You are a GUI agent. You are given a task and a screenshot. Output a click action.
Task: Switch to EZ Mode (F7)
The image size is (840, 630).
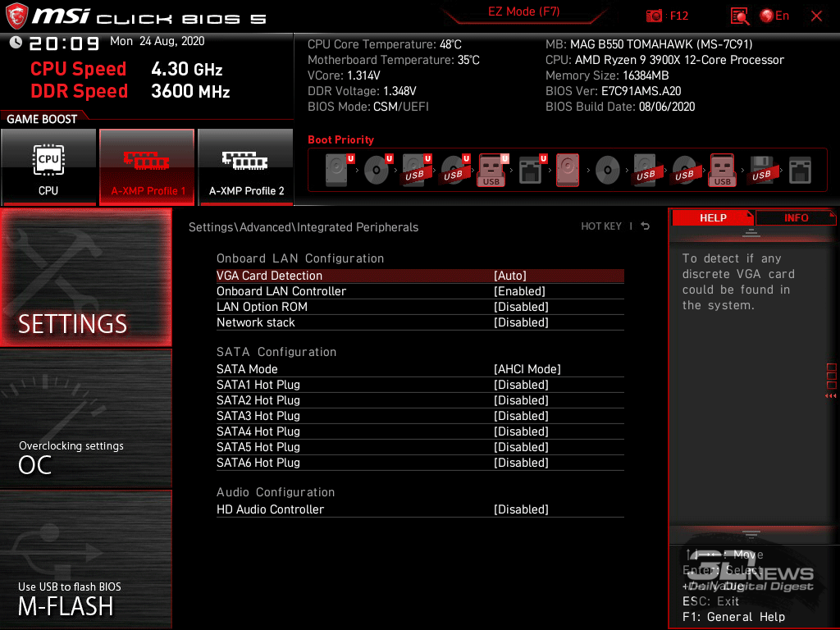(523, 11)
